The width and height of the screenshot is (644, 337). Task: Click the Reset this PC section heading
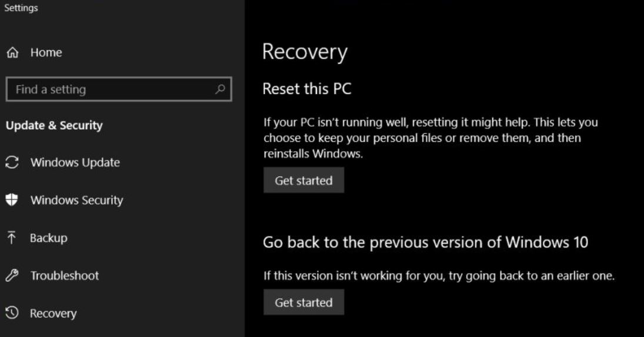pos(307,89)
